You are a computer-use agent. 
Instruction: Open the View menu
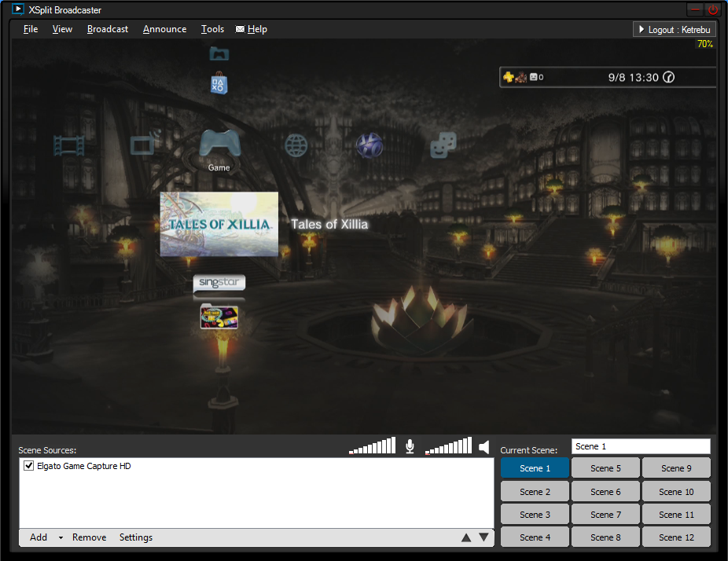[x=62, y=29]
